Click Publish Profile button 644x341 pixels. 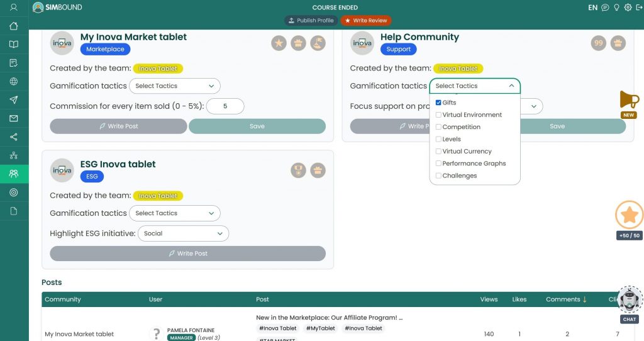click(311, 20)
